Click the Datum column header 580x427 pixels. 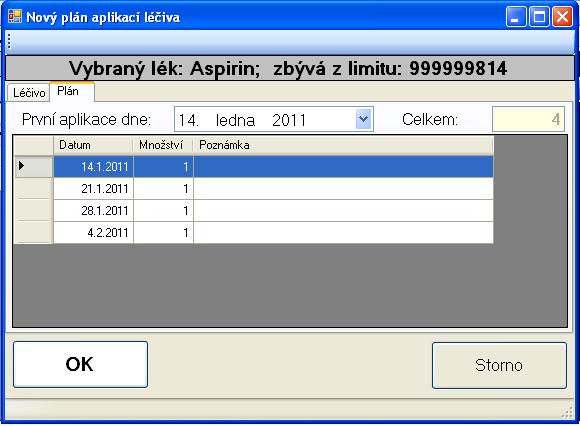93,145
